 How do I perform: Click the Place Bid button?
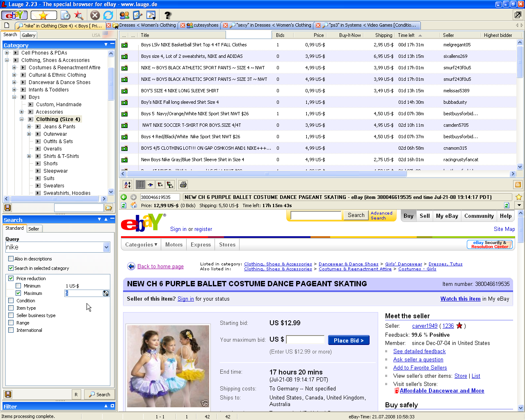[349, 340]
